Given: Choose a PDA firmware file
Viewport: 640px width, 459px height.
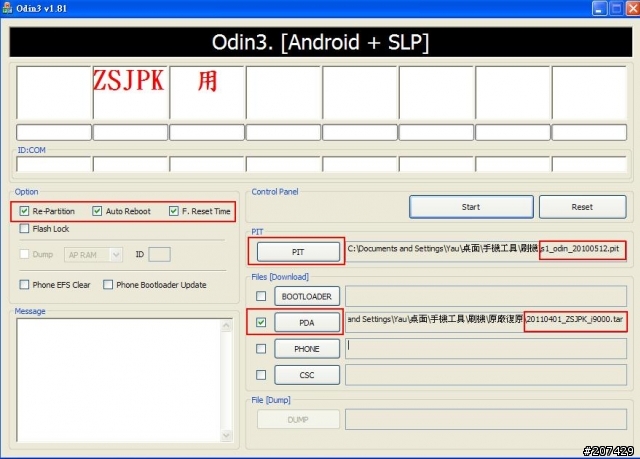Looking at the screenshot, I should [307, 323].
